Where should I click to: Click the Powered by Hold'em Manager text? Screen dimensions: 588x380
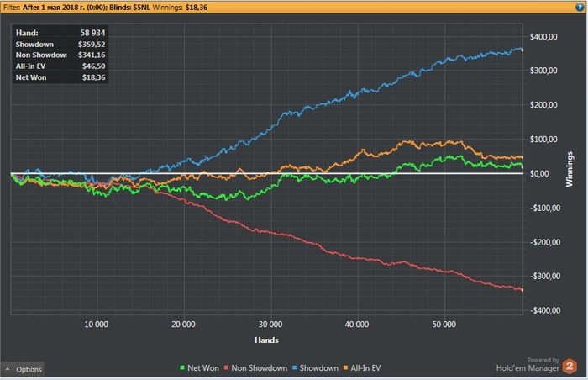pyautogui.click(x=528, y=365)
